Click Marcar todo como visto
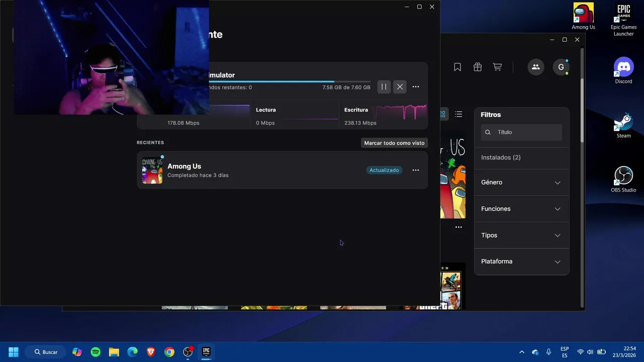Image resolution: width=644 pixels, height=362 pixels. pos(394,143)
